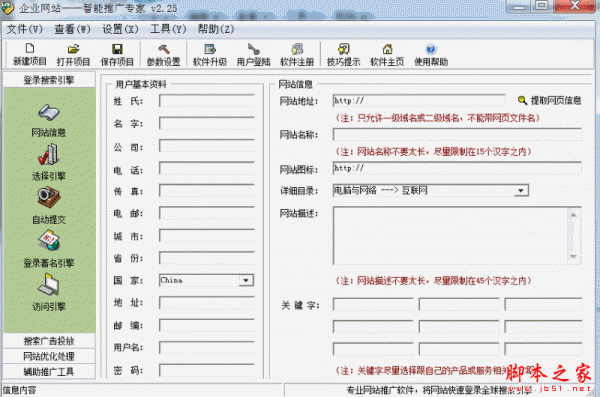Show 技巧提示 tips icon
Image resolution: width=600 pixels, height=397 pixels.
tap(343, 49)
